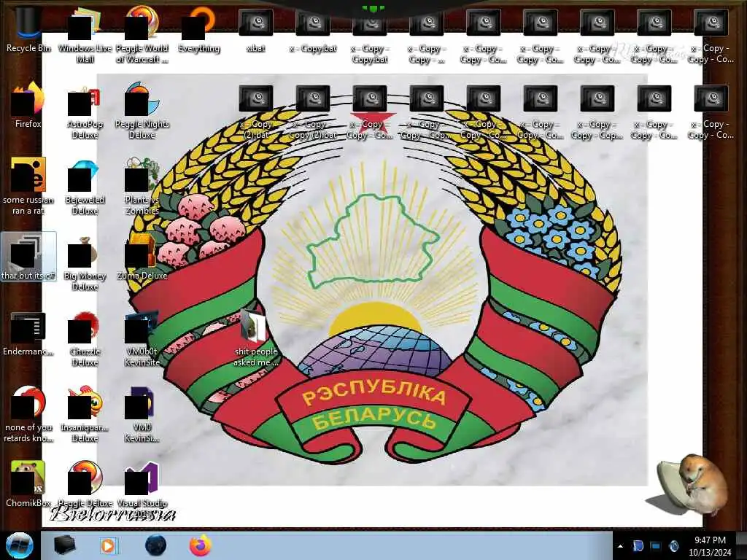
Task: Select the x - Copy - Copy (2).bat file
Action: point(313,111)
